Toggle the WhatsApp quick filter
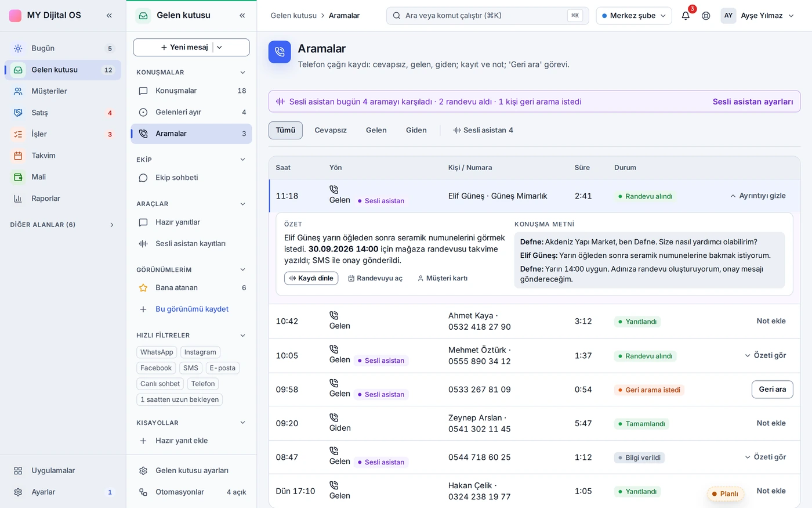 coord(157,352)
